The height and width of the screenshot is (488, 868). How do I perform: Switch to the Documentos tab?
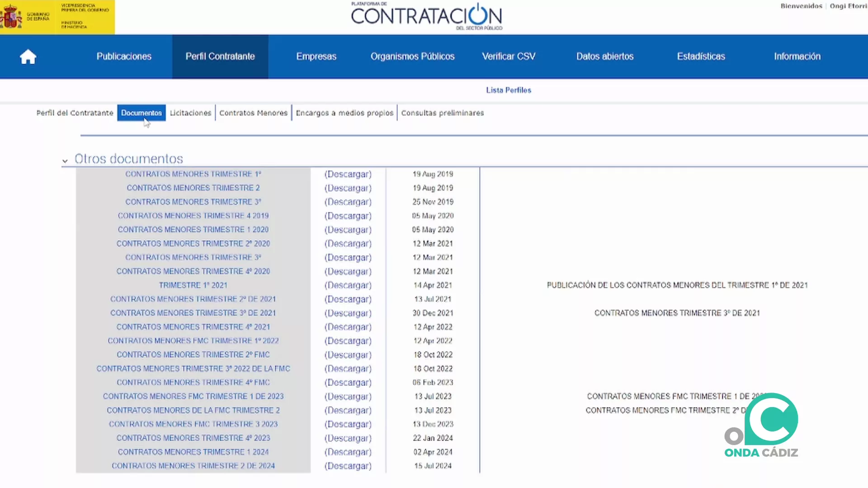(142, 113)
